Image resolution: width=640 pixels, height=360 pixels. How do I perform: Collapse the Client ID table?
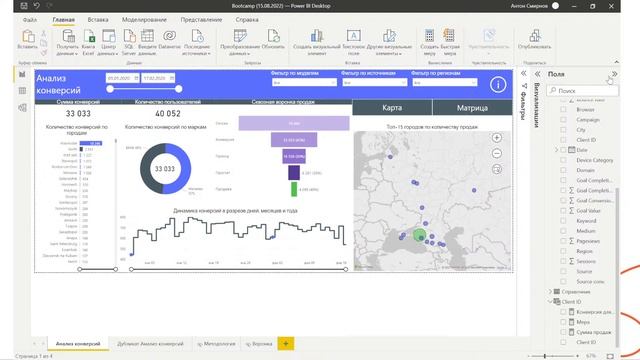pos(550,302)
